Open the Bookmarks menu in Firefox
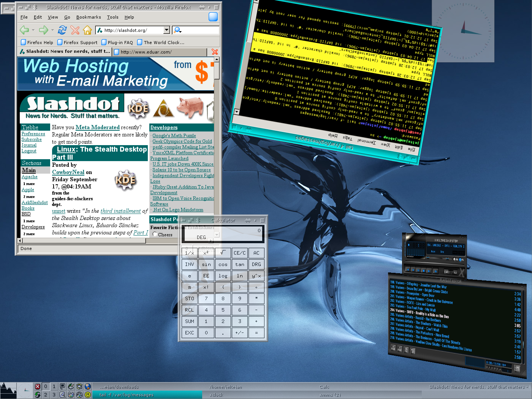 coord(89,17)
